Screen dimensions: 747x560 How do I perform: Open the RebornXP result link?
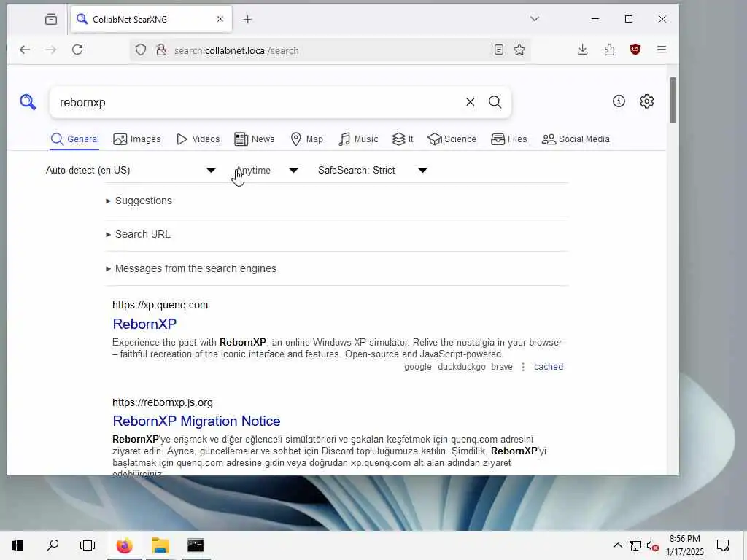pos(144,324)
